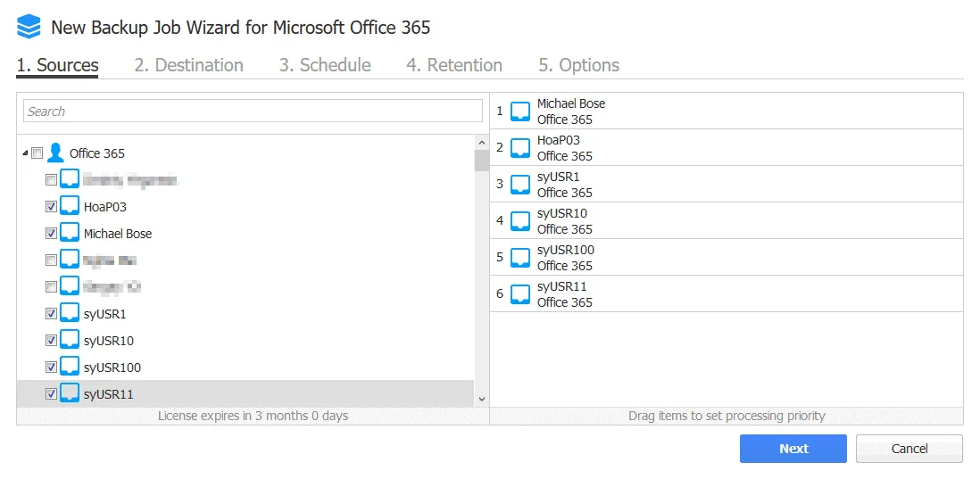Click the tree scrollbar thumb
Image resolution: width=980 pixels, height=479 pixels.
tap(481, 161)
